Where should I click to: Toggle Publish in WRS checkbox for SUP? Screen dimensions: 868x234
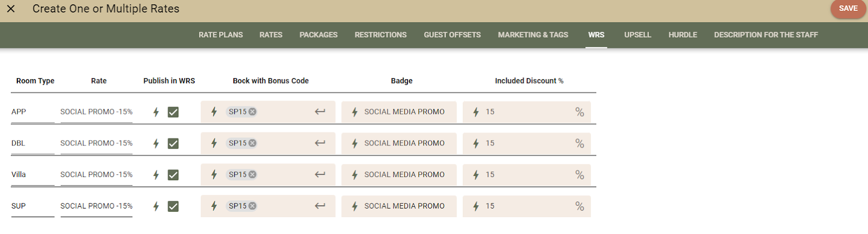(173, 206)
